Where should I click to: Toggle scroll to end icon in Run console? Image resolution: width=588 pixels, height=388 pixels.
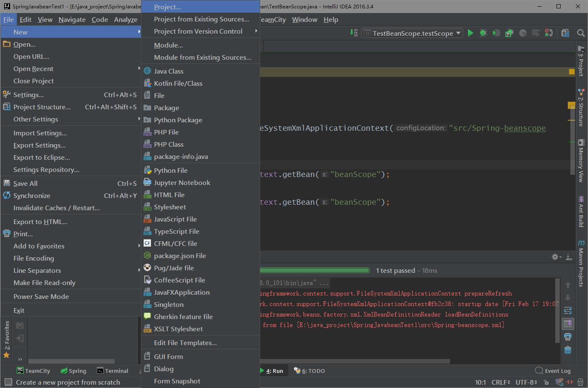pyautogui.click(x=568, y=324)
